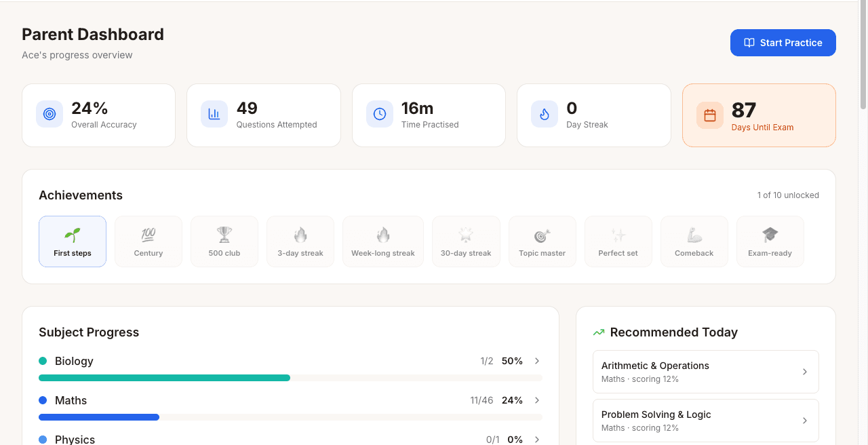Viewport: 868px width, 445px height.
Task: Click the Overall Accuracy 24% card
Action: [x=98, y=115]
